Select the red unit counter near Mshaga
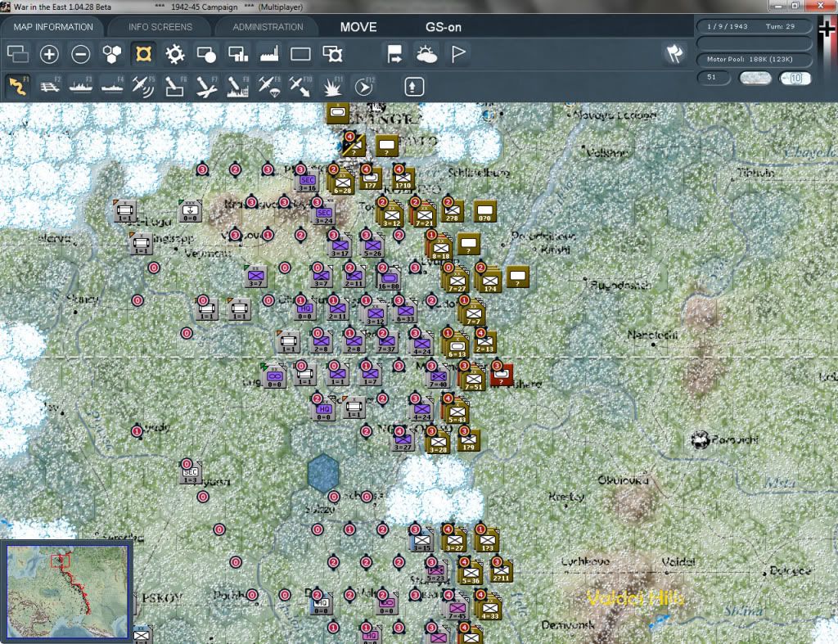 (x=502, y=375)
